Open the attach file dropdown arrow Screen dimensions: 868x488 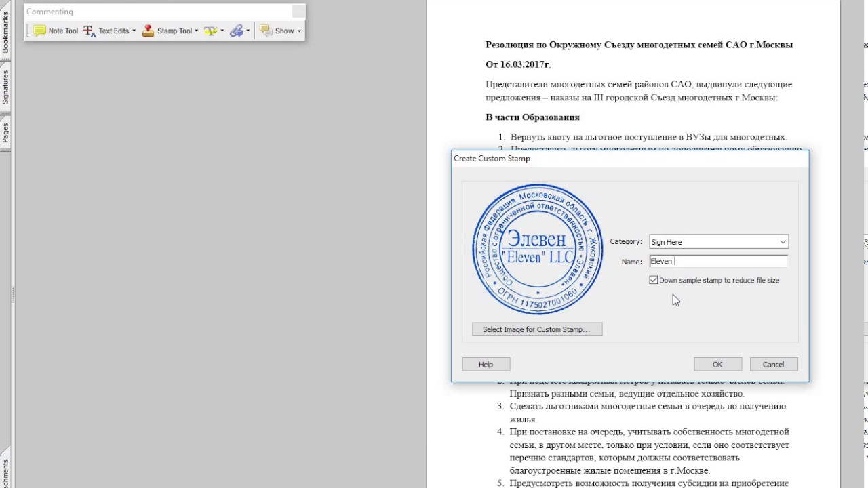coord(248,30)
